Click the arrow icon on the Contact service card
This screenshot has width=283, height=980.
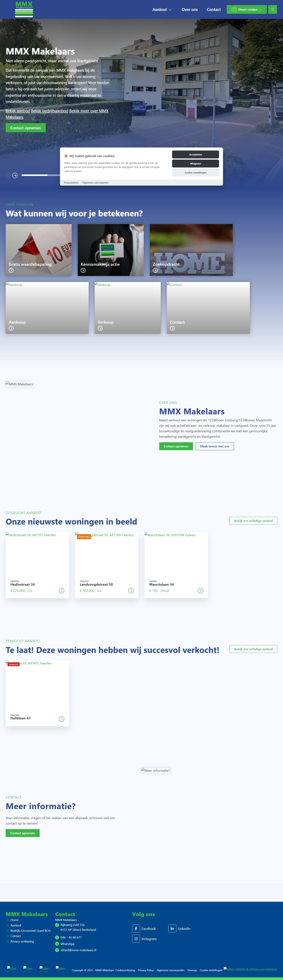coord(172,328)
